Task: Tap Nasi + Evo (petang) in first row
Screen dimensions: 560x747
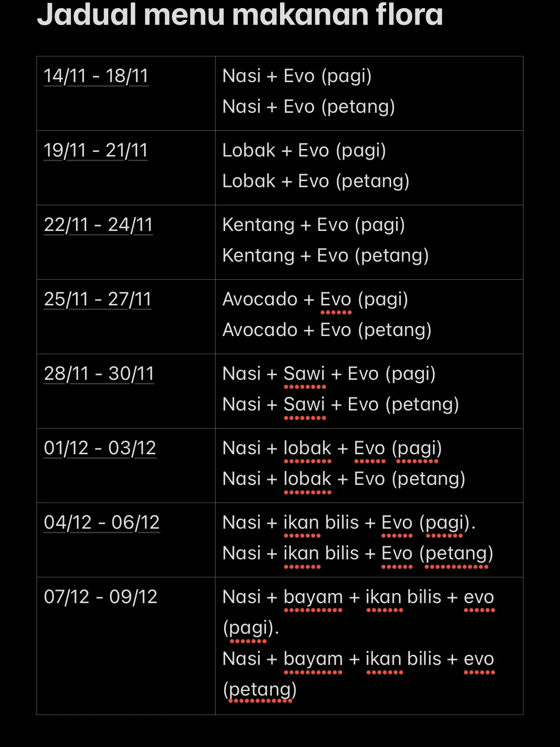Action: click(309, 107)
